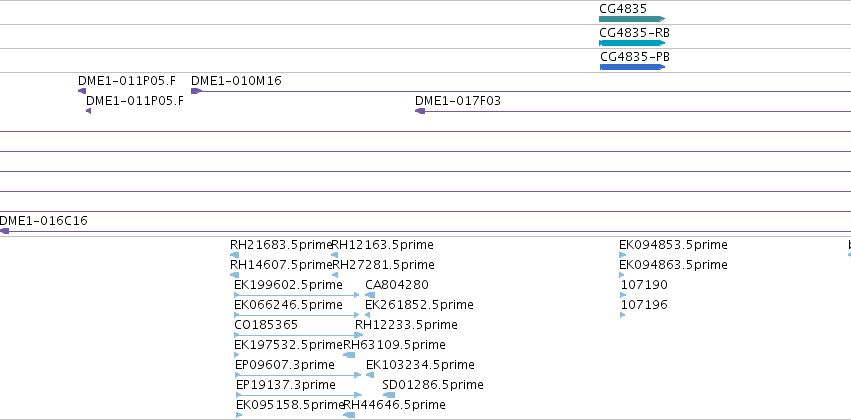Select the EK095158.5prime EST label

pyautogui.click(x=290, y=405)
